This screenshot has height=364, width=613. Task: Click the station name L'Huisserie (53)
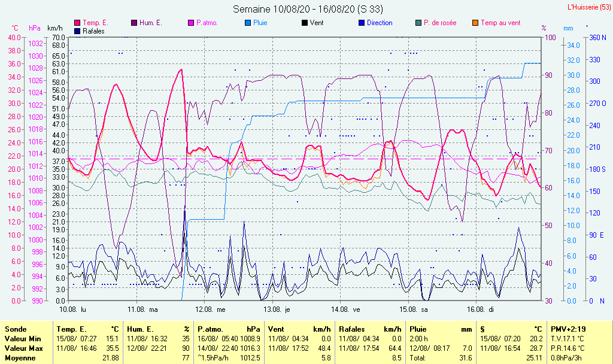[x=588, y=7]
